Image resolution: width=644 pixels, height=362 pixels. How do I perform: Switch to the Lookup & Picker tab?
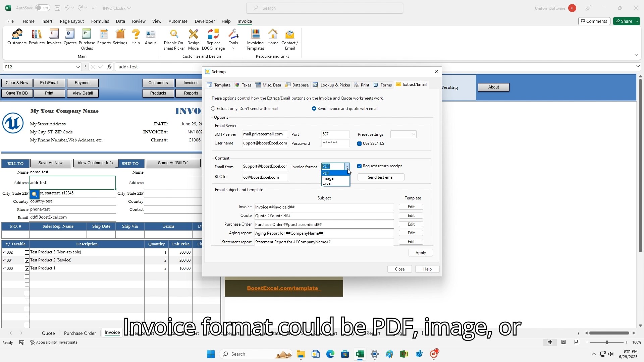[x=331, y=85]
